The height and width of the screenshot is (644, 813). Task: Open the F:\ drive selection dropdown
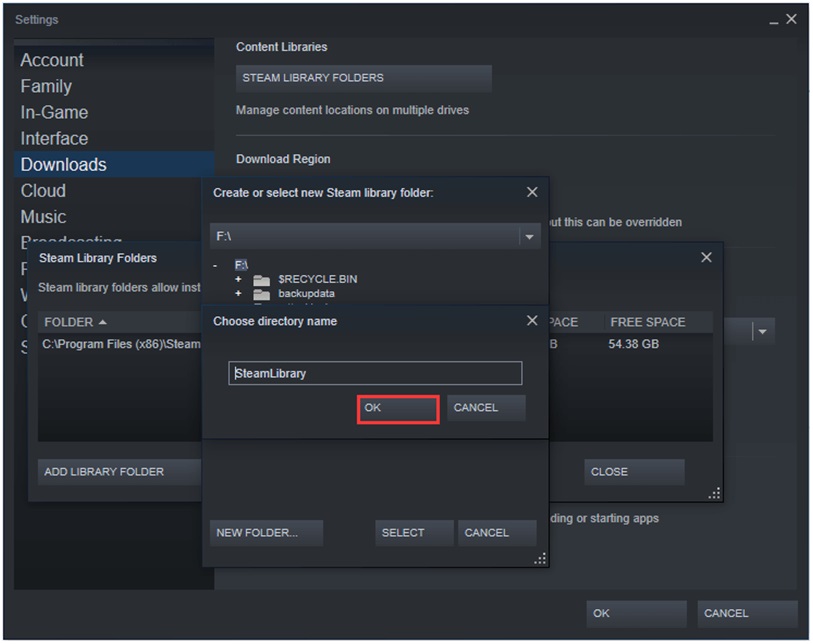tap(528, 236)
